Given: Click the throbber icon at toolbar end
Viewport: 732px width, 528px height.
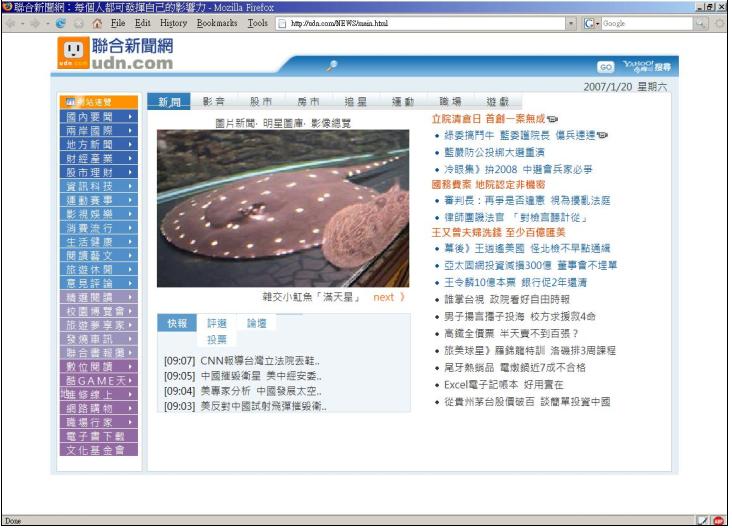Looking at the screenshot, I should point(719,23).
